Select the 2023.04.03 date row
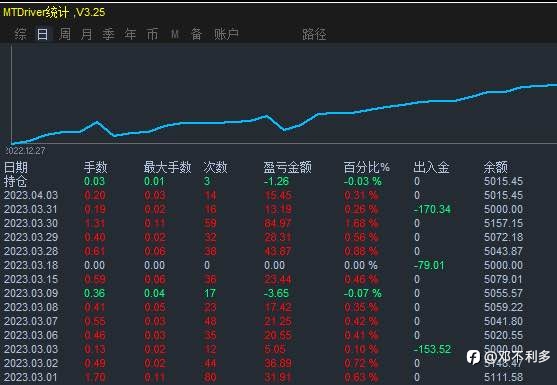 click(x=31, y=195)
